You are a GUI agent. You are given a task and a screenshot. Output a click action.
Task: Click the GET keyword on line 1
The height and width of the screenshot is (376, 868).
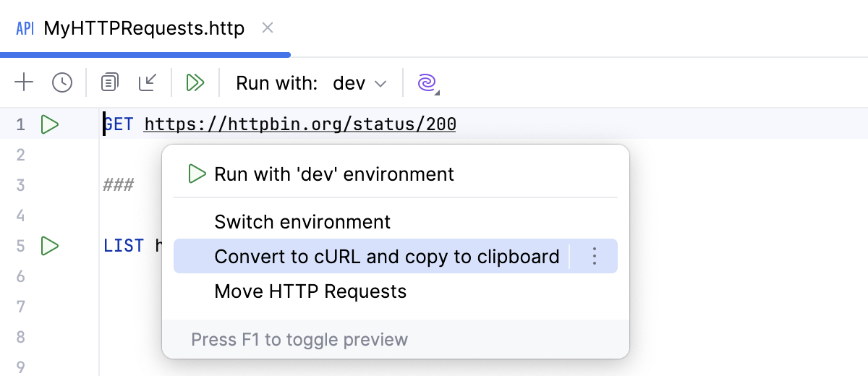(x=119, y=124)
